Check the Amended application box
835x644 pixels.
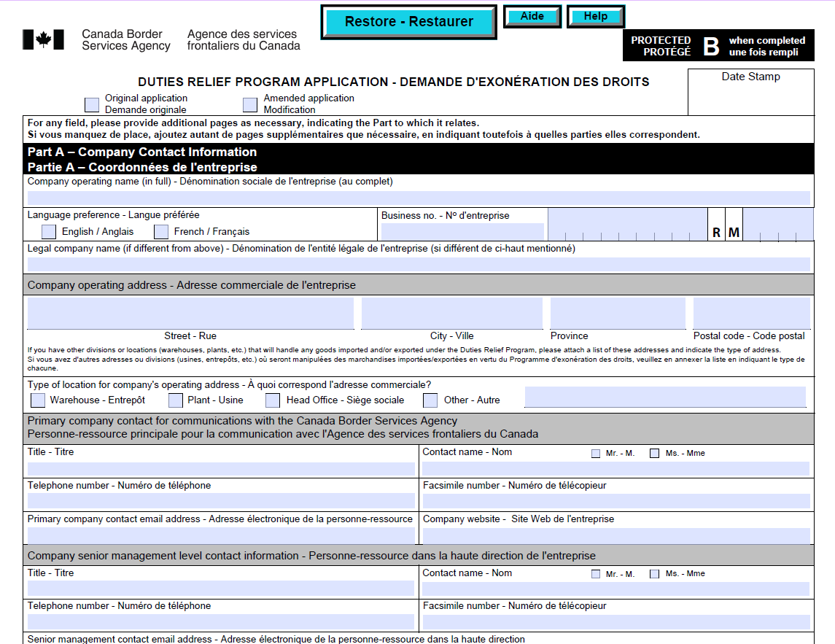pos(249,104)
